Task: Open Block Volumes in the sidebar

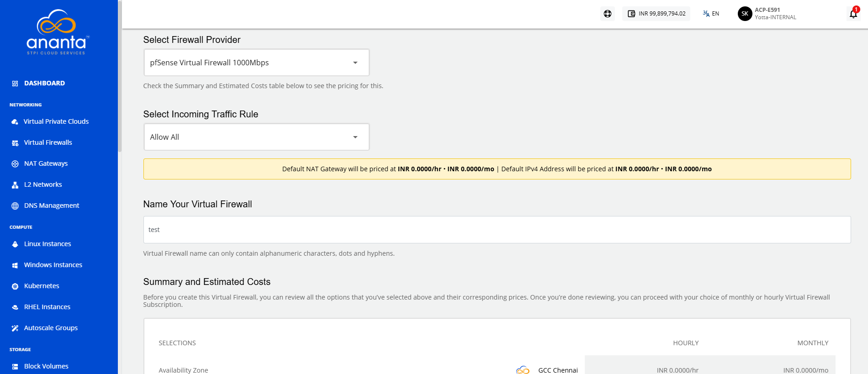Action: click(46, 366)
